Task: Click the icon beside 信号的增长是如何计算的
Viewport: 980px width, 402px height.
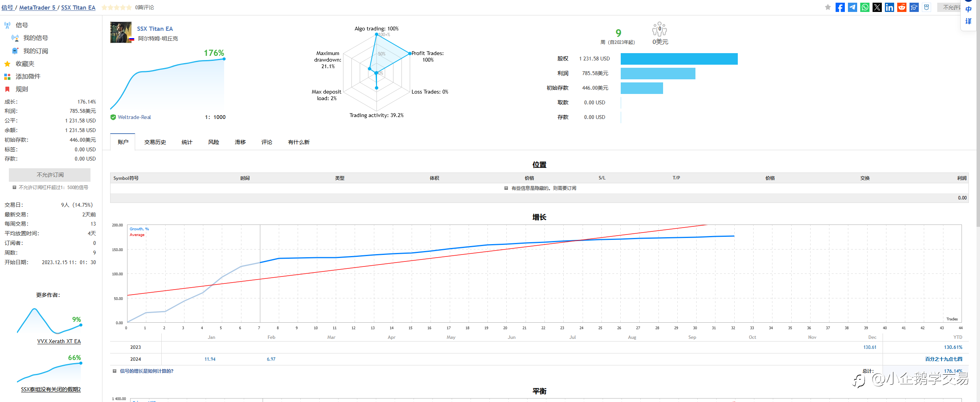Action: (x=114, y=371)
